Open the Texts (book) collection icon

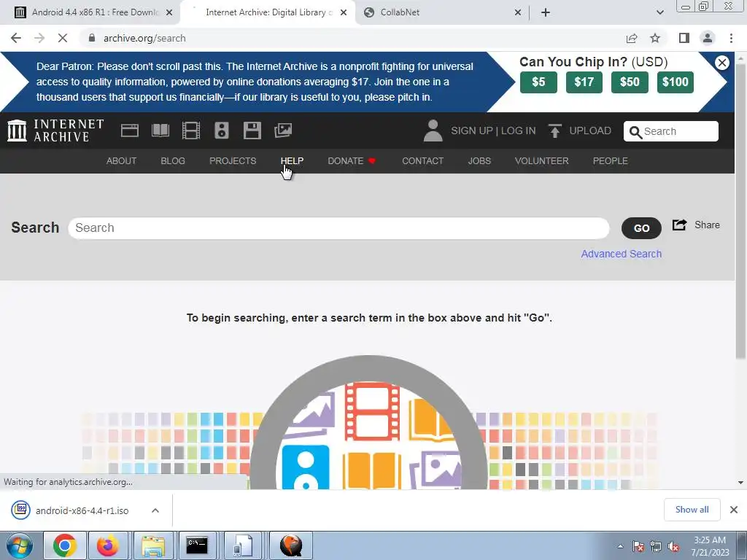tap(160, 131)
